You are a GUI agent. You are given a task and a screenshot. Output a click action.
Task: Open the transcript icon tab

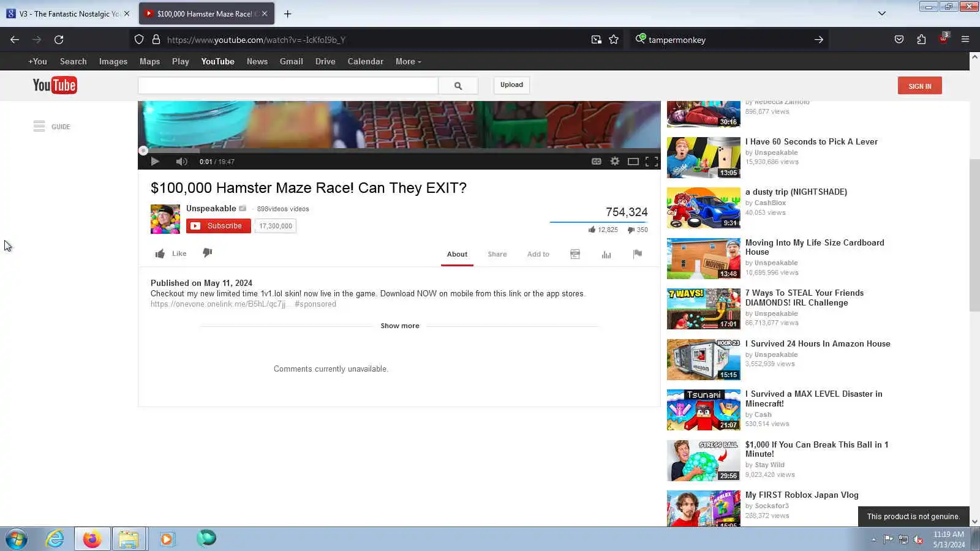575,254
